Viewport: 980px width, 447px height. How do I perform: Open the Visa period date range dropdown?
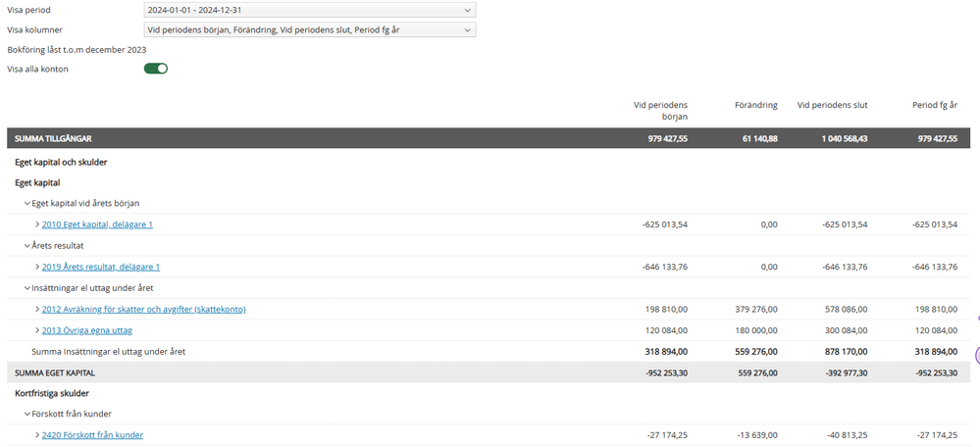[309, 10]
